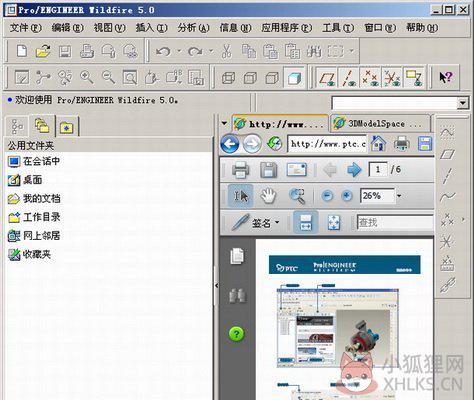Select 在会话中 folder

point(34,162)
